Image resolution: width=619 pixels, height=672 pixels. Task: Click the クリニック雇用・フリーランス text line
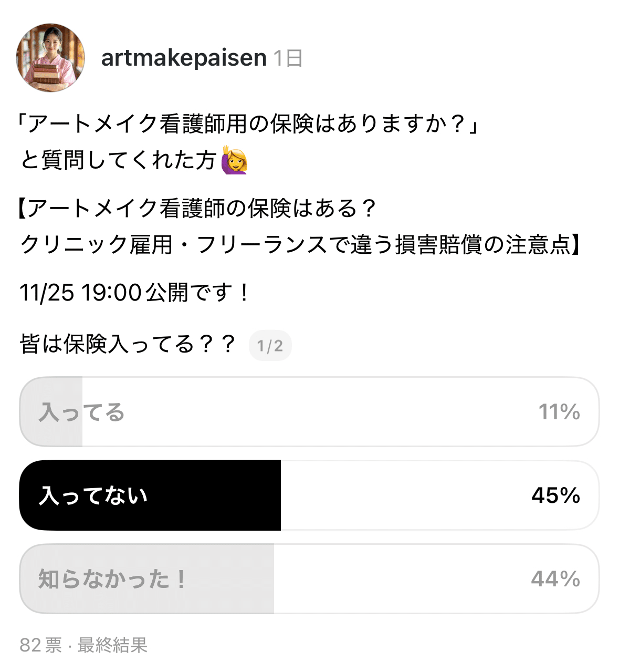pos(300,245)
